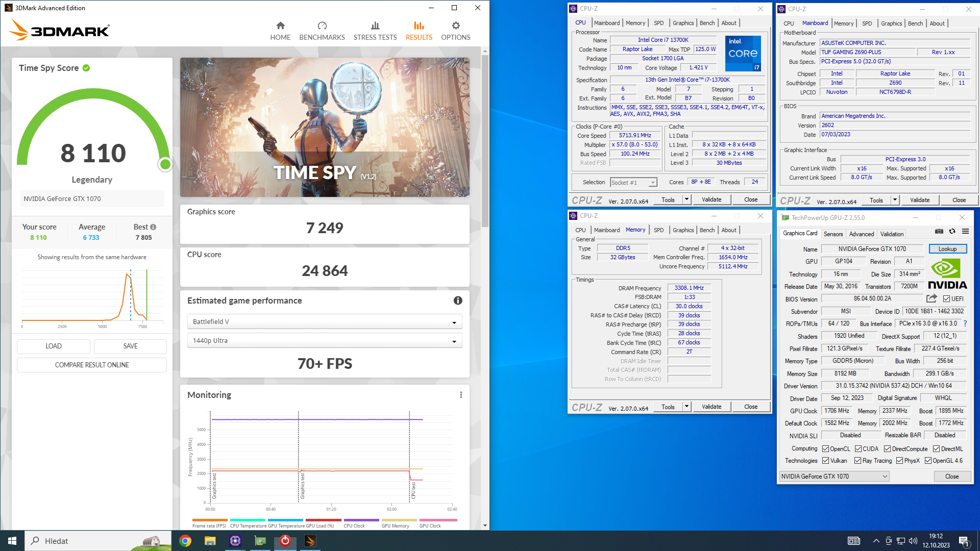The image size is (980, 551).
Task: Open File Explorer from the taskbar
Action: 210,541
